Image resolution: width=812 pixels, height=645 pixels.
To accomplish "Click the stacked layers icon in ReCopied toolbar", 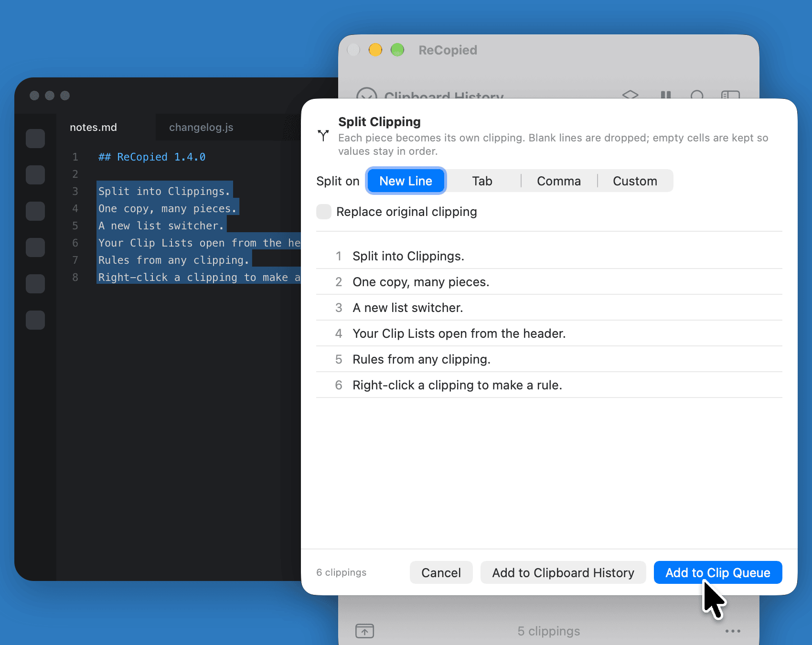I will (630, 95).
